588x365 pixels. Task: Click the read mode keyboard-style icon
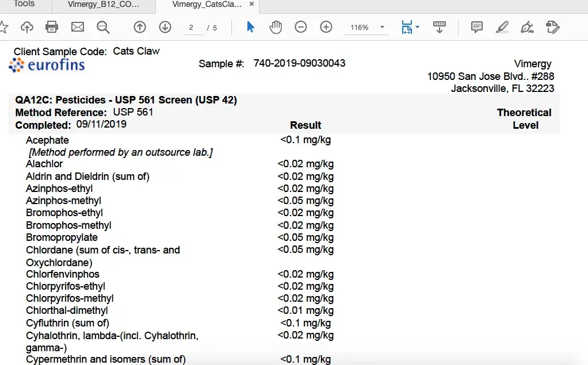pos(440,27)
